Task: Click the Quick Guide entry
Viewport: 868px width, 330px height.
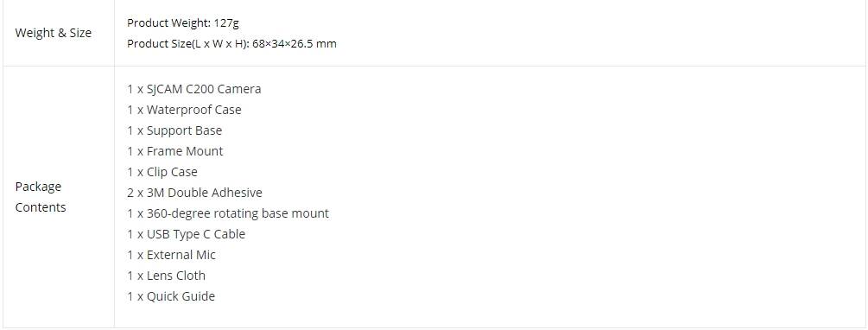Action: tap(171, 296)
